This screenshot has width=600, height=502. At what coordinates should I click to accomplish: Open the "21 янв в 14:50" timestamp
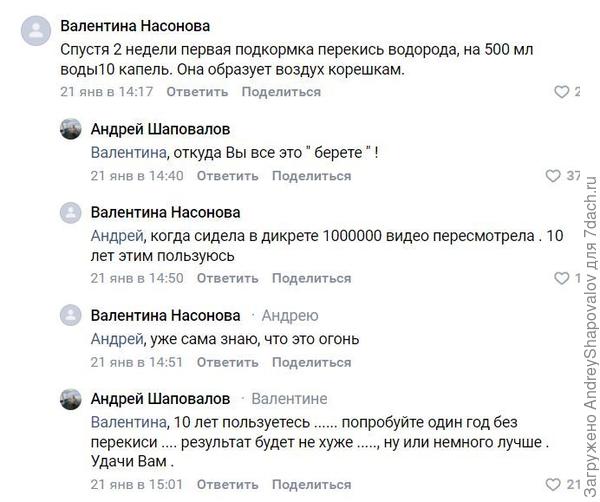click(137, 278)
